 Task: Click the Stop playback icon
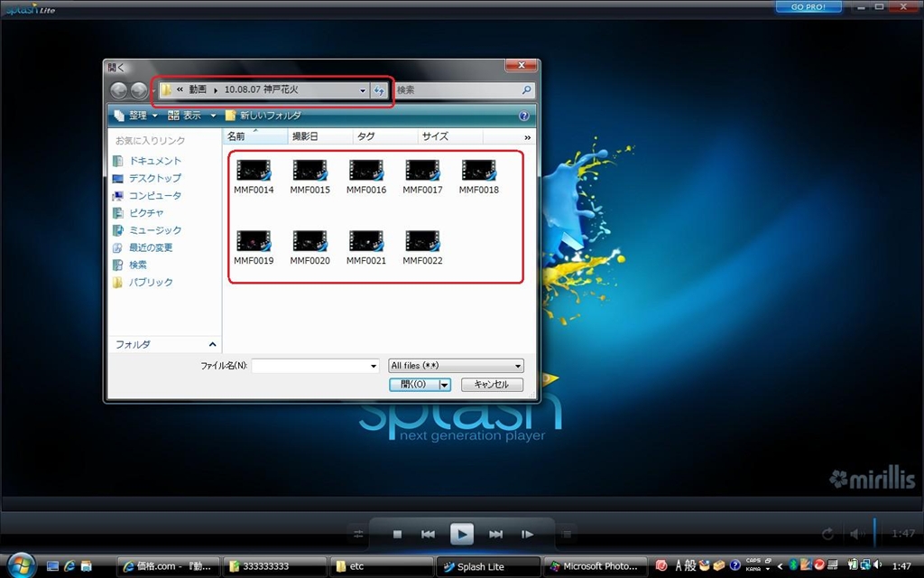(x=397, y=534)
